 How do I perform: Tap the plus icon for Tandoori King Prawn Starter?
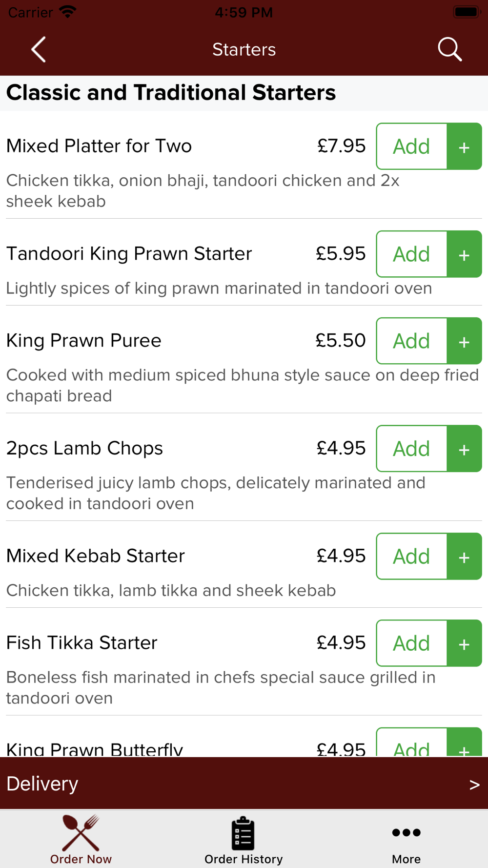click(464, 254)
